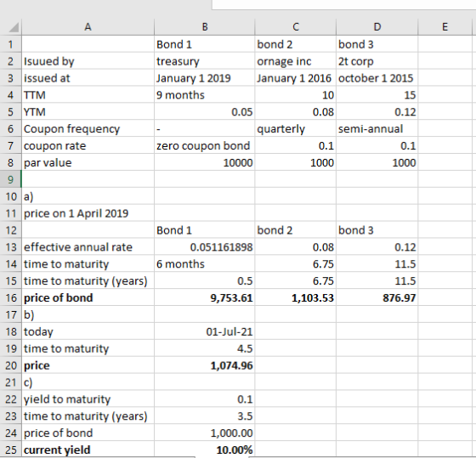
Task: Click effective annual rate 0.051161898
Action: 205,247
